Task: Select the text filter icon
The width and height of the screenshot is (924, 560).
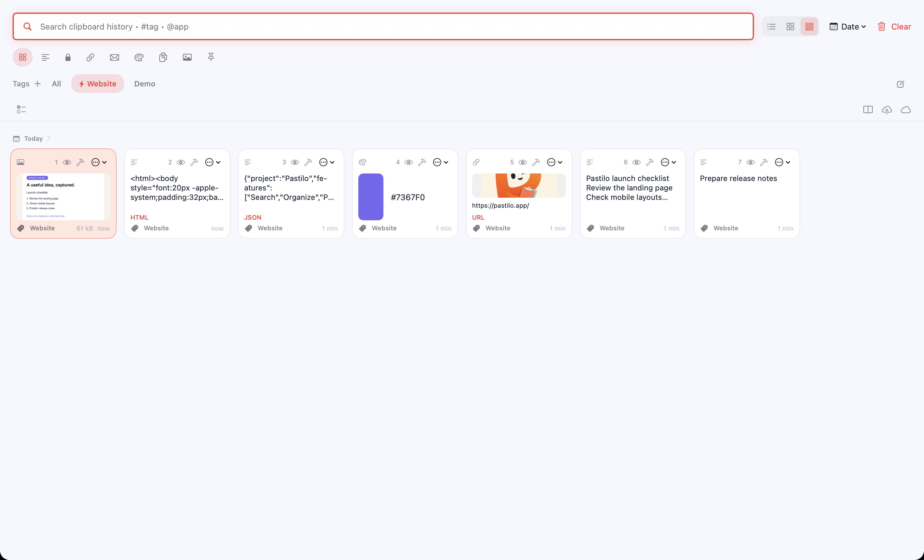Action: coord(45,58)
